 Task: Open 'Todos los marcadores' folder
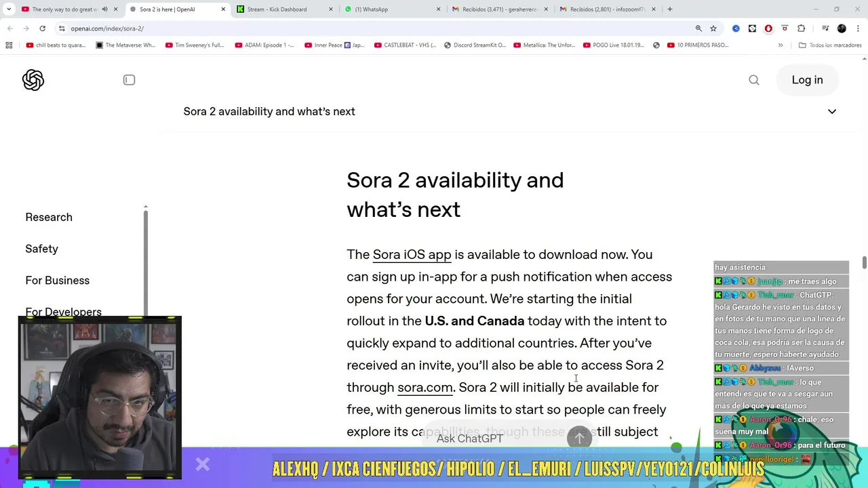click(x=830, y=45)
